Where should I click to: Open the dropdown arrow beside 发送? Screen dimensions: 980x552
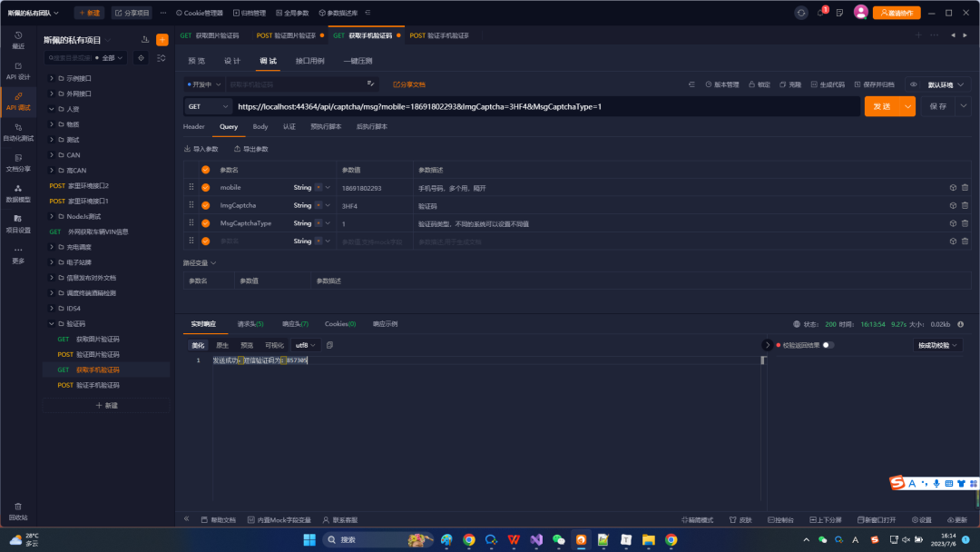[x=908, y=107]
